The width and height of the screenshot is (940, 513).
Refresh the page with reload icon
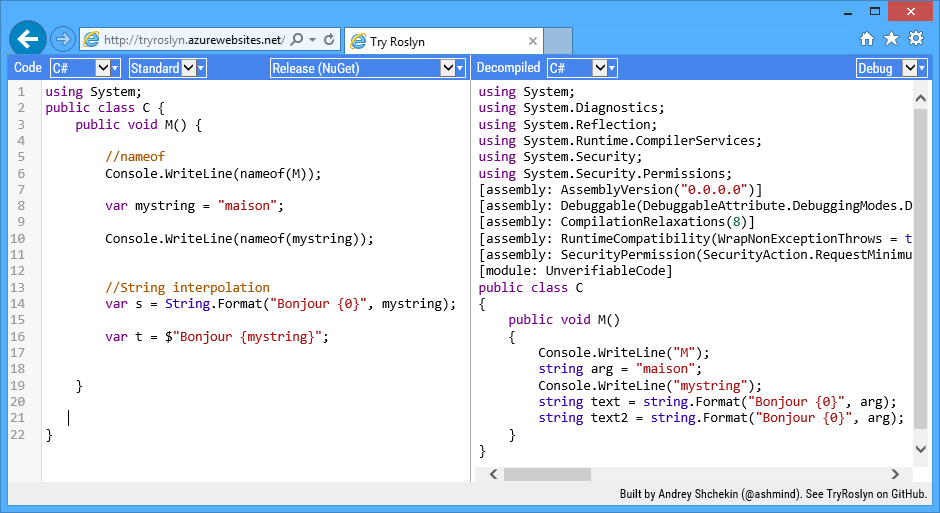coord(329,40)
